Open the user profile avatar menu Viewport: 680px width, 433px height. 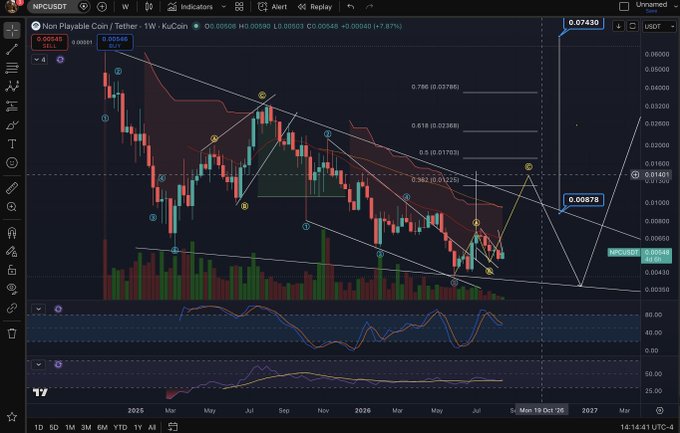click(12, 6)
